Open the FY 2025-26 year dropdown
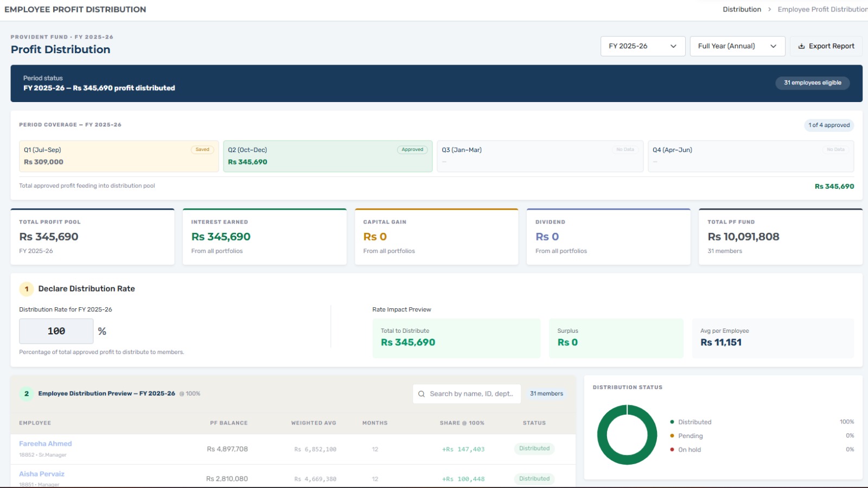868x488 pixels. 643,46
